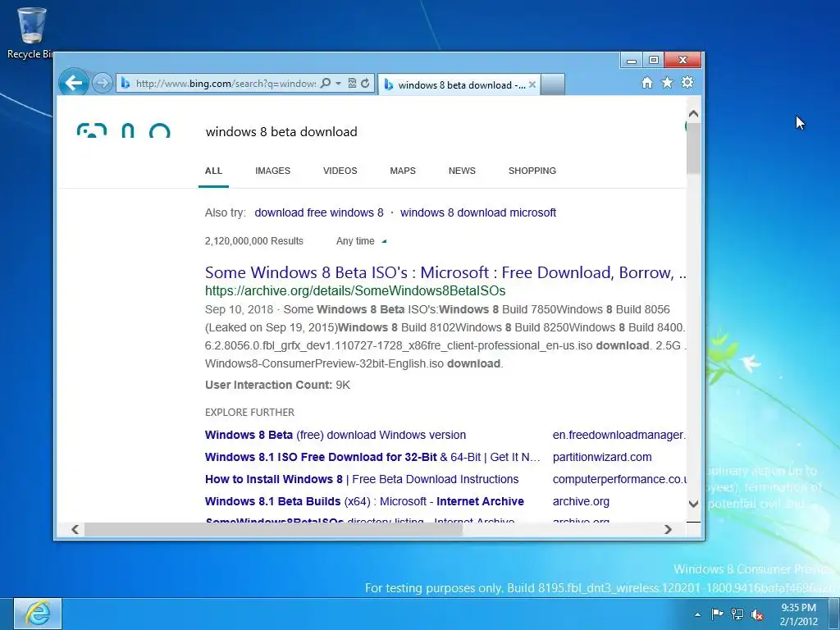Viewport: 840px width, 630px height.
Task: Open 'Windows 8 Beta (free) download' link
Action: click(336, 435)
